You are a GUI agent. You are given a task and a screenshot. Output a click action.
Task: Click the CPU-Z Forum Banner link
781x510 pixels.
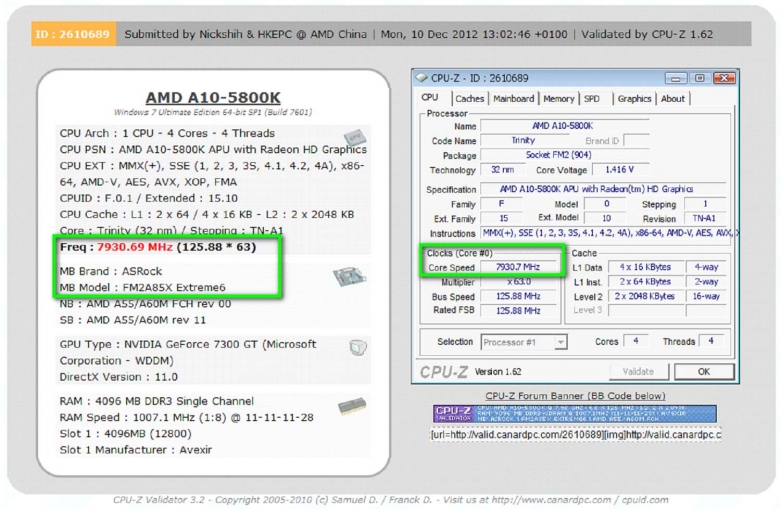tap(575, 396)
